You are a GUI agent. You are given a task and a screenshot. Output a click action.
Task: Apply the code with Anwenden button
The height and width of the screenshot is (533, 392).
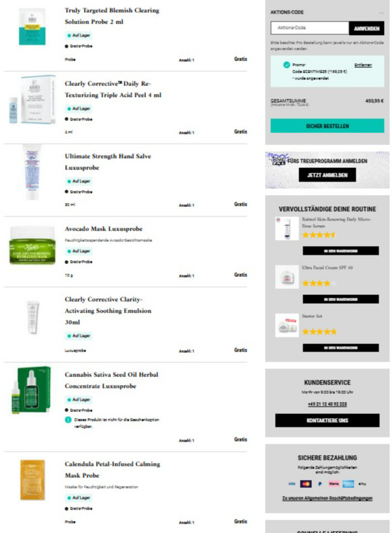[366, 28]
